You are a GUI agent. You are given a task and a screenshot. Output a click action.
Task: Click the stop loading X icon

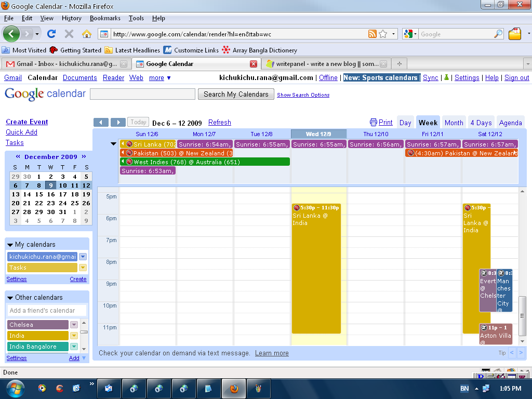69,34
